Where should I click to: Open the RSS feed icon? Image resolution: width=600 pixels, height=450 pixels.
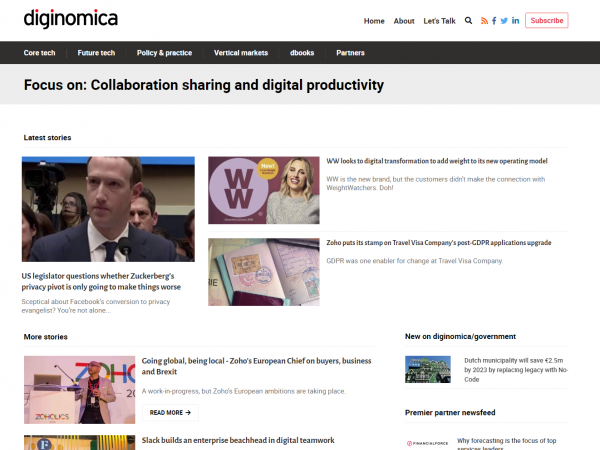point(484,21)
